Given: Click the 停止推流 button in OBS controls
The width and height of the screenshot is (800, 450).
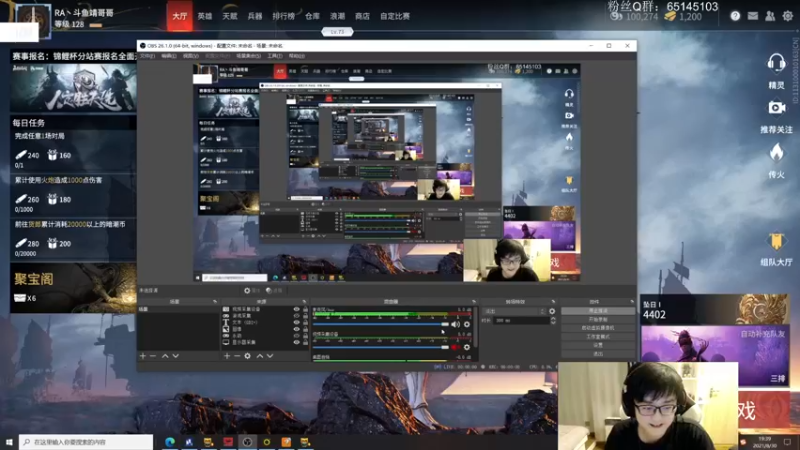Looking at the screenshot, I should [x=598, y=311].
